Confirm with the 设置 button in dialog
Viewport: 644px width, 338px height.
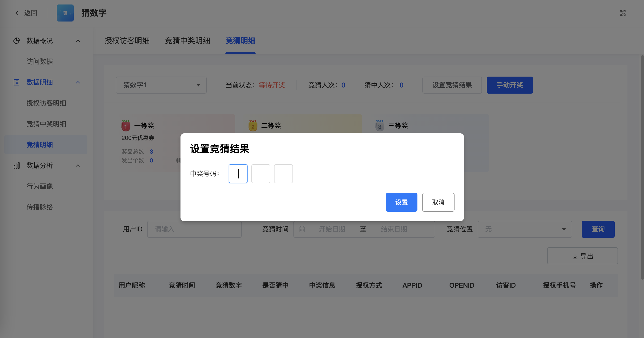tap(402, 202)
